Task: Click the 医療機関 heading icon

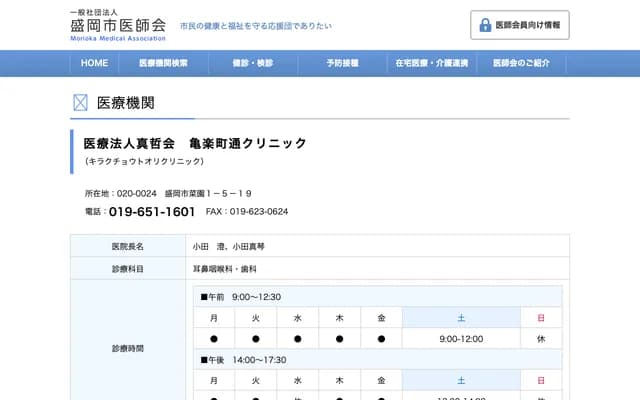Action: [x=80, y=102]
